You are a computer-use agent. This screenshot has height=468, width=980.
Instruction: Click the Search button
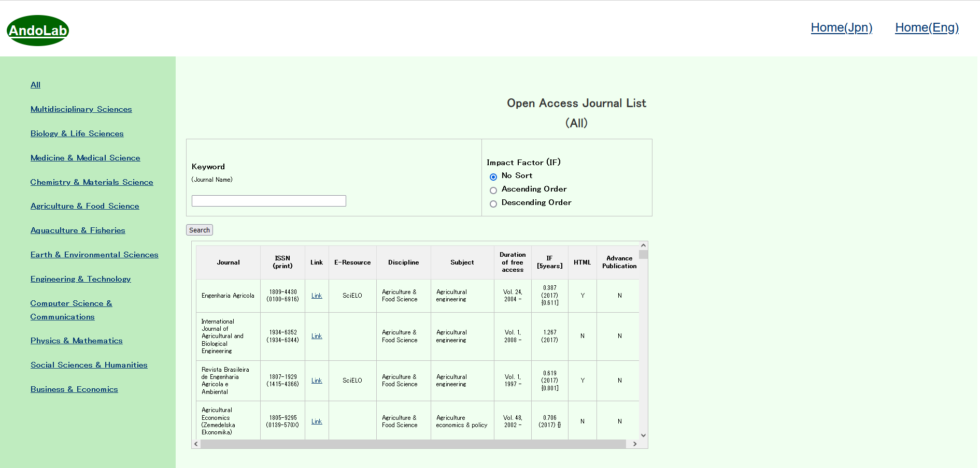(x=200, y=230)
